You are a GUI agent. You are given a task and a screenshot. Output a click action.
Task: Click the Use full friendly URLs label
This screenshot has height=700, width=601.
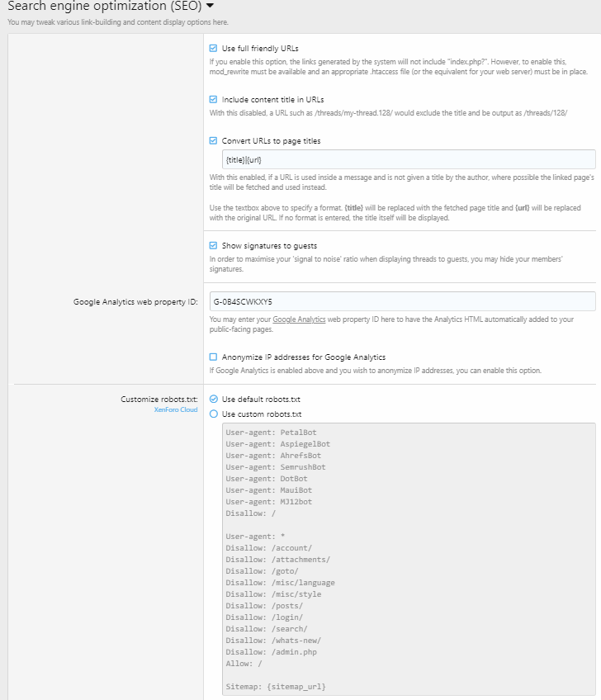[x=260, y=48]
